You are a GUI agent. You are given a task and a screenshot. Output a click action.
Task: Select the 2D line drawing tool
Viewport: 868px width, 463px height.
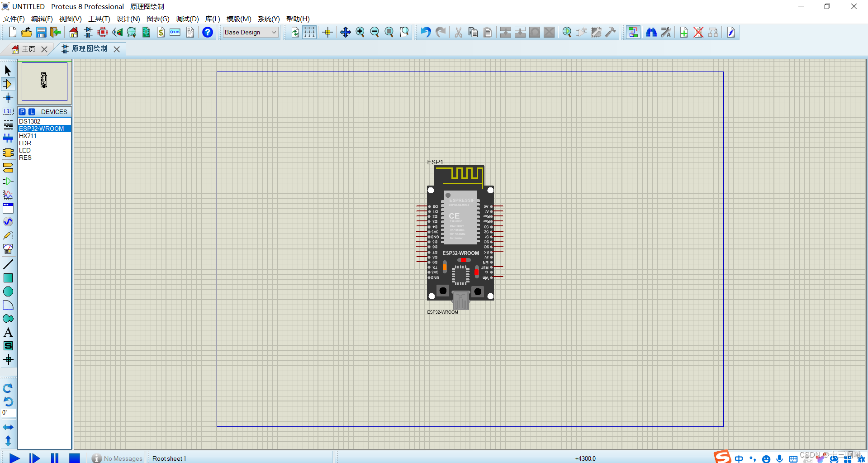pyautogui.click(x=8, y=264)
